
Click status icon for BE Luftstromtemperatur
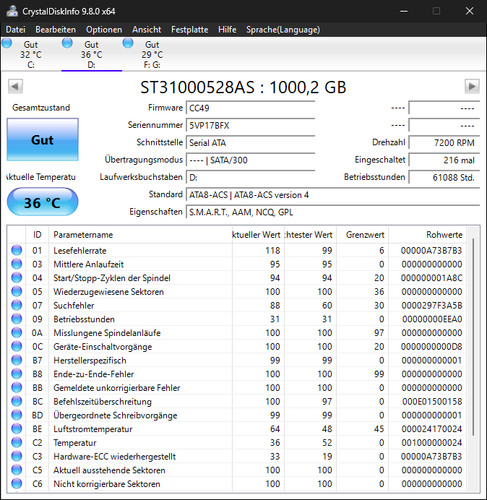tap(17, 429)
